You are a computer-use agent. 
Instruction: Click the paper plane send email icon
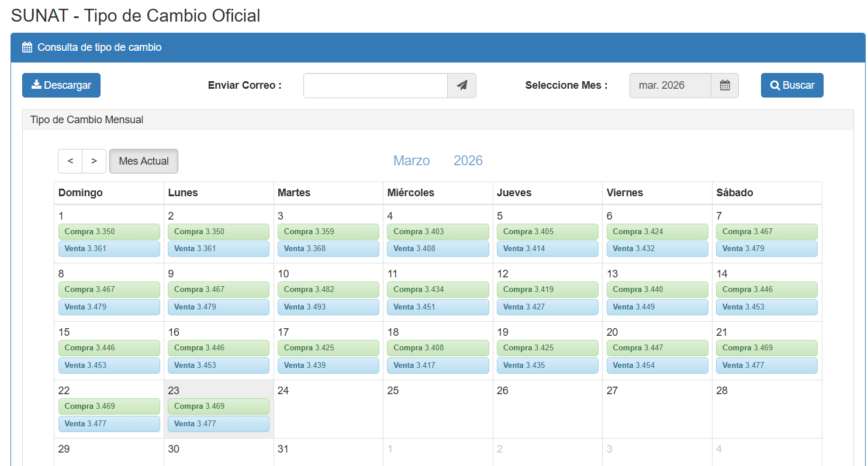click(462, 85)
